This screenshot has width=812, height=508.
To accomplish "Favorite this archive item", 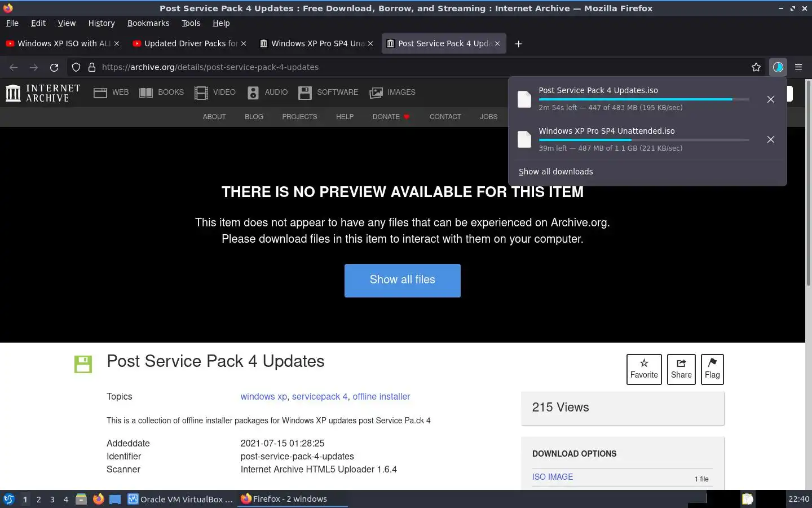I will pyautogui.click(x=644, y=369).
